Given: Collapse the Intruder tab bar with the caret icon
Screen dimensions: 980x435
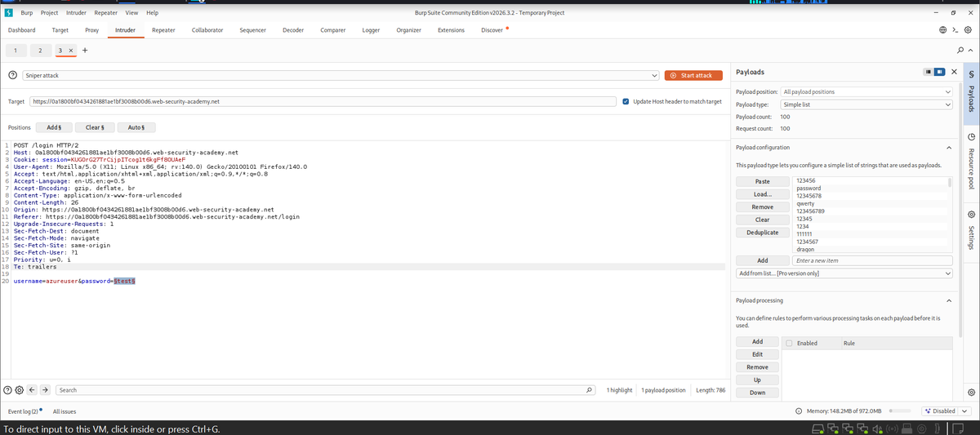Looking at the screenshot, I should pyautogui.click(x=970, y=51).
